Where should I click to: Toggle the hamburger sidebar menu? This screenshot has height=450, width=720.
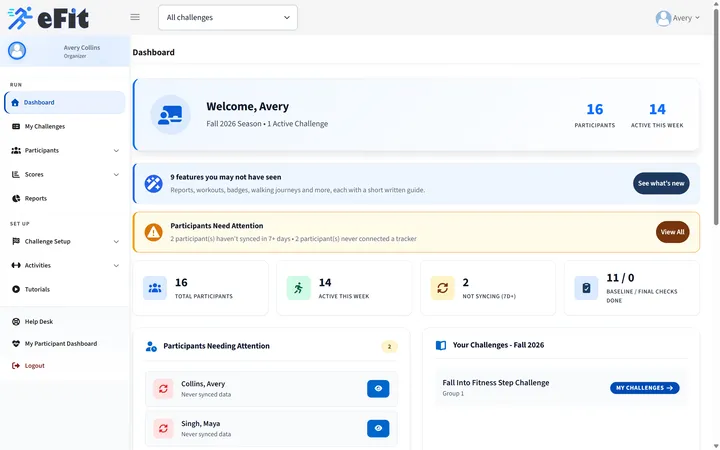click(135, 17)
